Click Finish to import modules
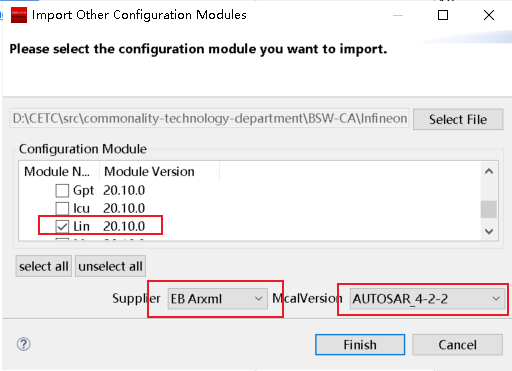The image size is (512, 371). [360, 345]
